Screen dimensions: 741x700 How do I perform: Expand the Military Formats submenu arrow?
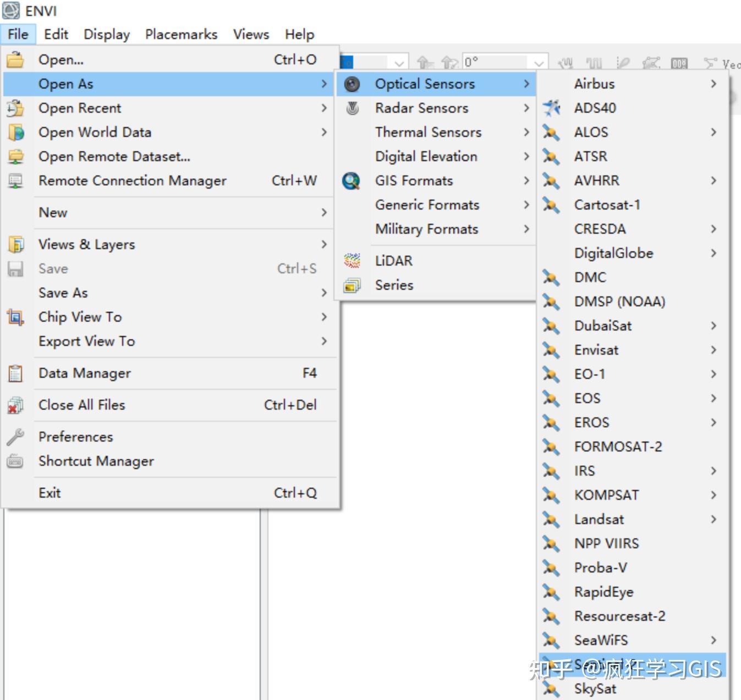tap(526, 229)
